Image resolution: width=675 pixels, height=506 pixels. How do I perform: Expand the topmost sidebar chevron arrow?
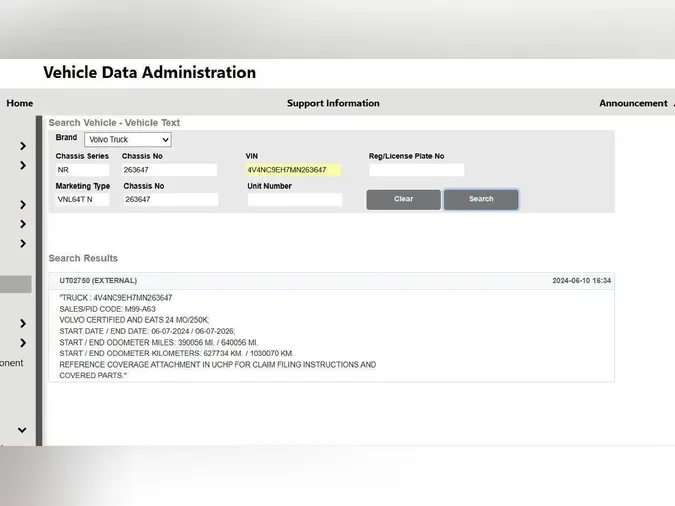point(22,146)
